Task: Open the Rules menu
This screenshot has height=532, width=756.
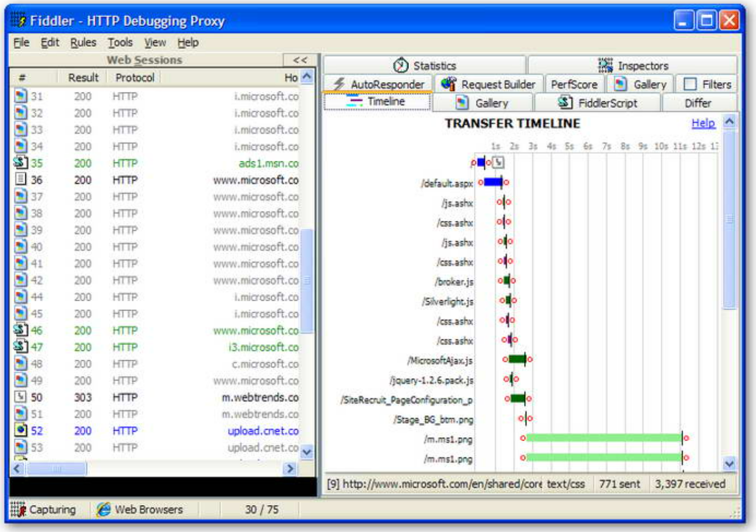Action: point(83,42)
